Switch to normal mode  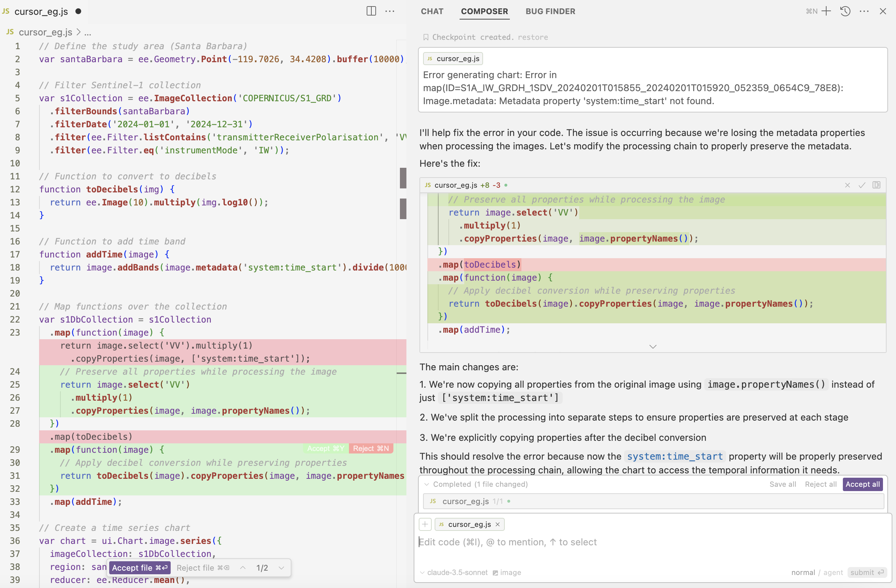803,572
